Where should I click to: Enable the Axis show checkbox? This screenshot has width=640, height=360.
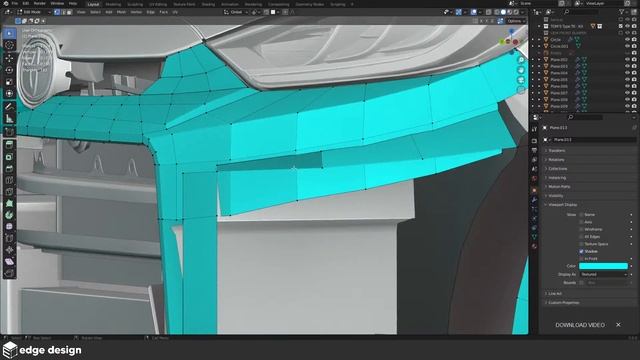[581, 222]
